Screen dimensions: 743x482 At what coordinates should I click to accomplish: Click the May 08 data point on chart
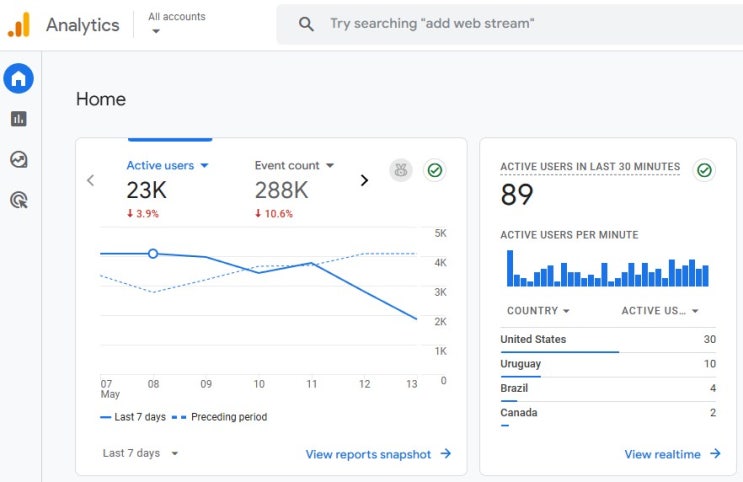(153, 254)
